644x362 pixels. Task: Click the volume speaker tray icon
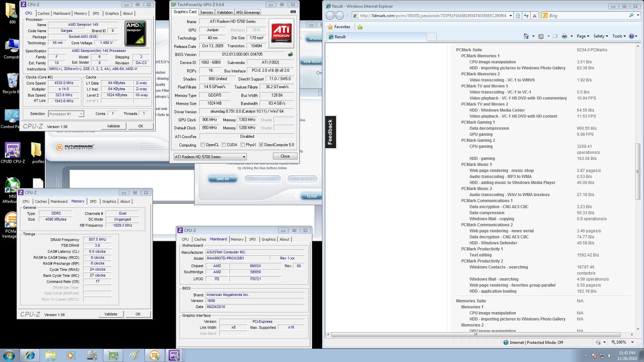coord(610,356)
